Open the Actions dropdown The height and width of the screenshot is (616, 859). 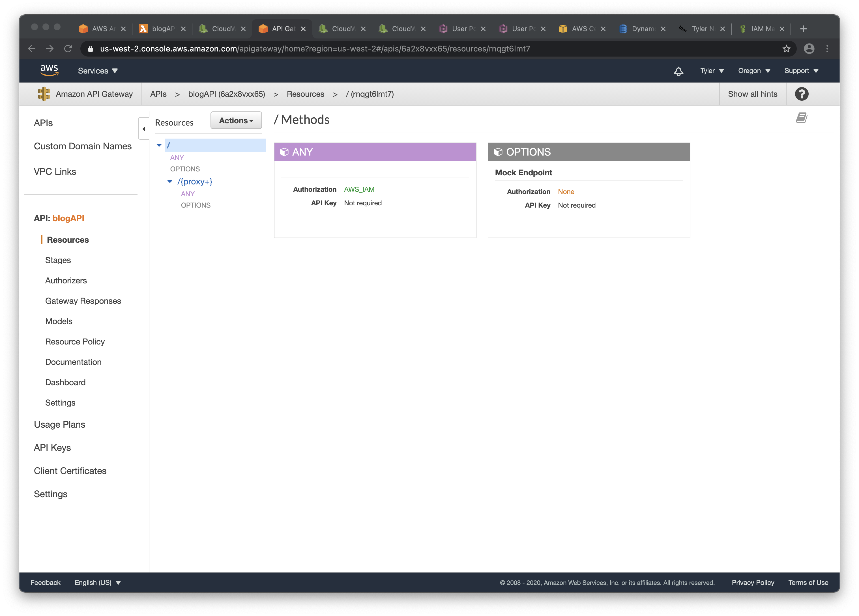coord(236,120)
